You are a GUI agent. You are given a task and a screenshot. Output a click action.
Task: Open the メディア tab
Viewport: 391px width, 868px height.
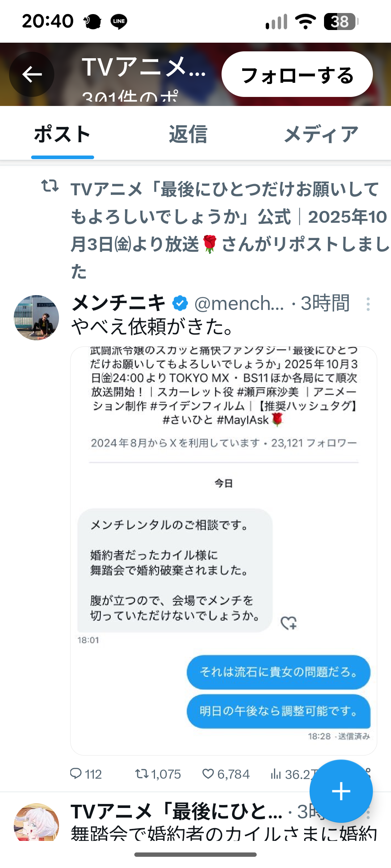click(x=321, y=135)
